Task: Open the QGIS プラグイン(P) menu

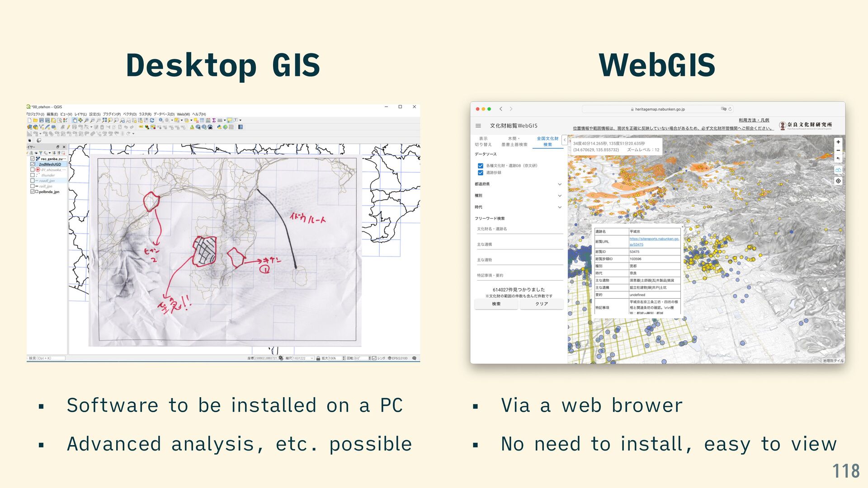Action: (x=111, y=114)
